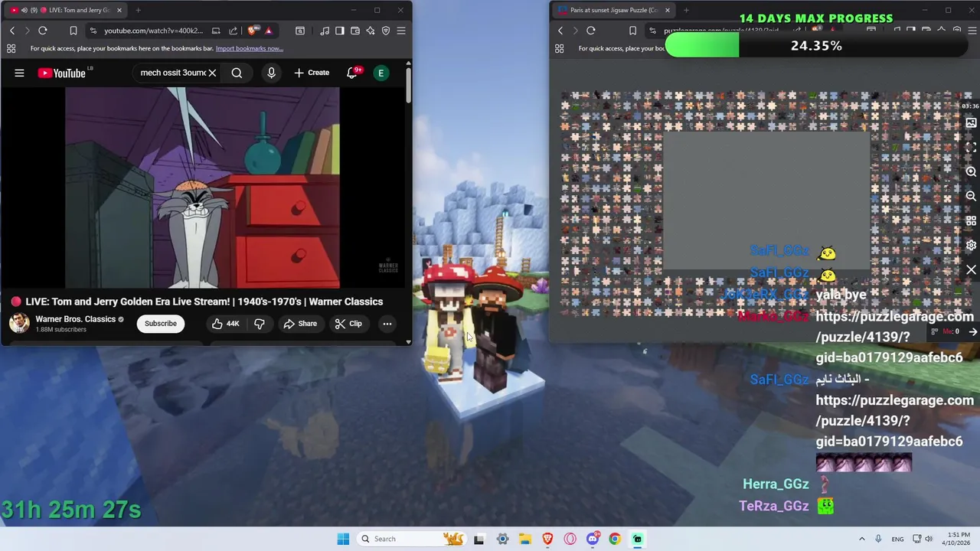
Task: Run YouTube search with magnifier button
Action: [x=237, y=73]
